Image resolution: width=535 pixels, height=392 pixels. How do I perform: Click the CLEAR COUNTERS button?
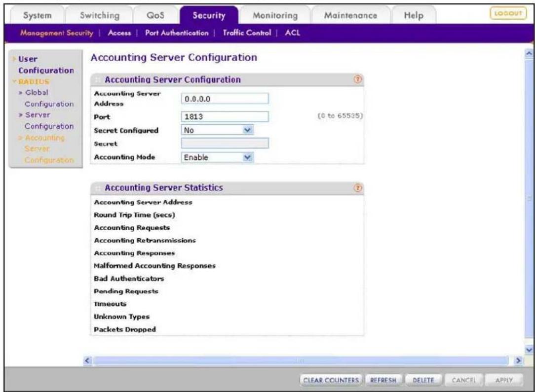click(x=331, y=380)
